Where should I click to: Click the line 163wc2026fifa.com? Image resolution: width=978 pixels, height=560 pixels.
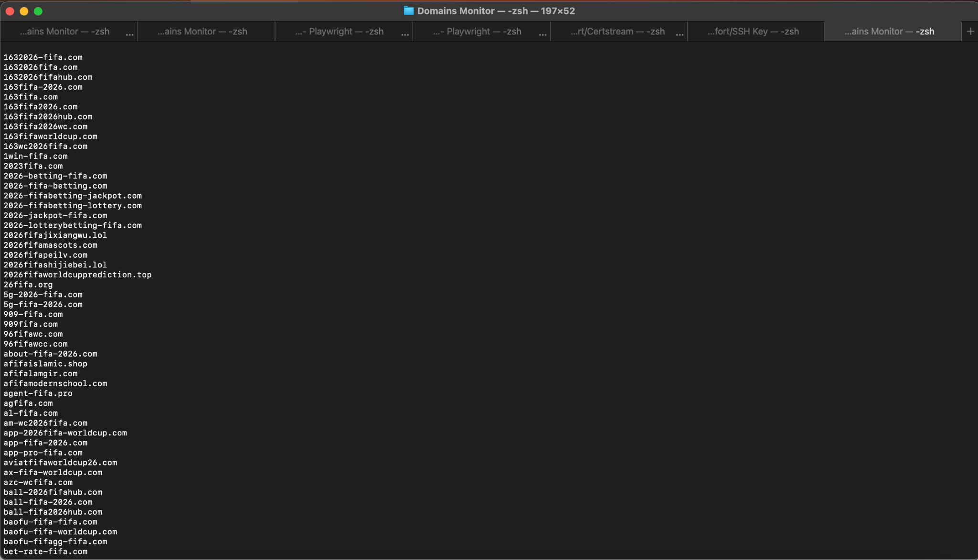pyautogui.click(x=45, y=146)
